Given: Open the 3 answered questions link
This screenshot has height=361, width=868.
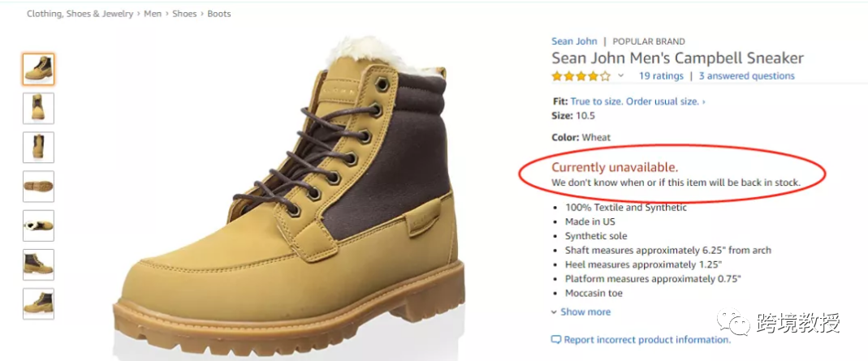Looking at the screenshot, I should [x=746, y=76].
